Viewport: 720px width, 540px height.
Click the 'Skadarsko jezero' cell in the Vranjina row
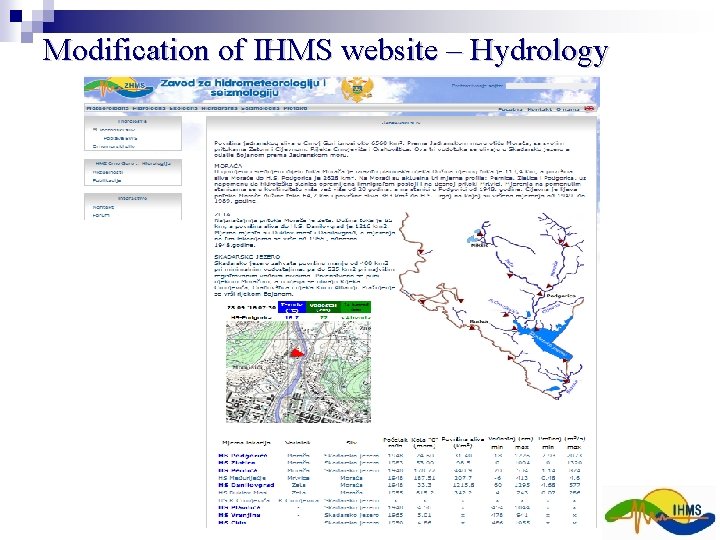[352, 515]
